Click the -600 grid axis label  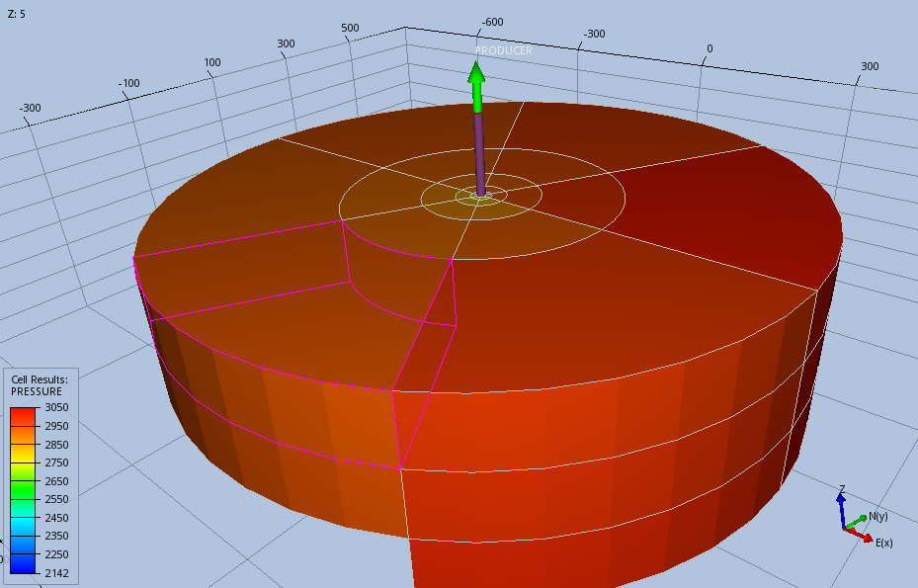[491, 23]
